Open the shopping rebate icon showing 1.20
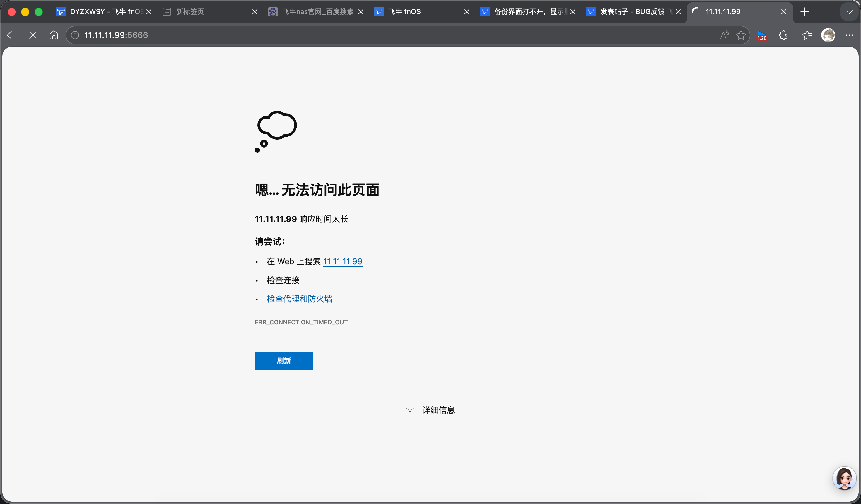 point(762,35)
